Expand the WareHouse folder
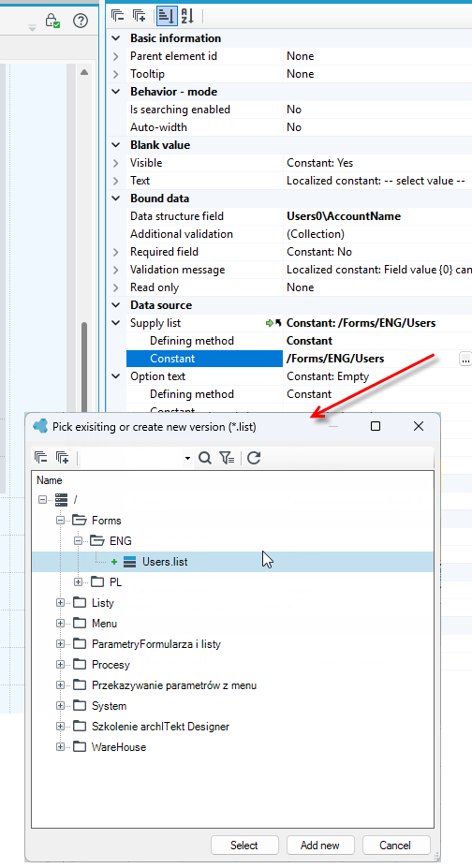The height and width of the screenshot is (868, 472). coord(60,747)
